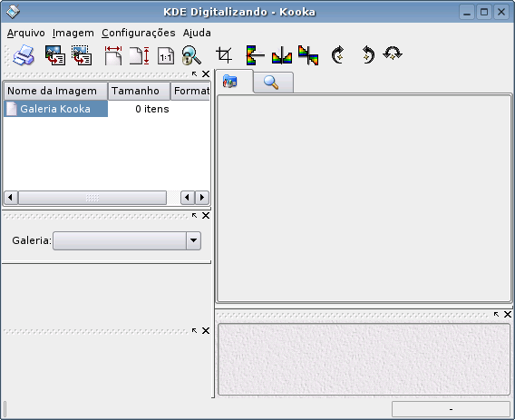The image size is (515, 420).
Task: Click the Format column header
Action: click(x=190, y=91)
